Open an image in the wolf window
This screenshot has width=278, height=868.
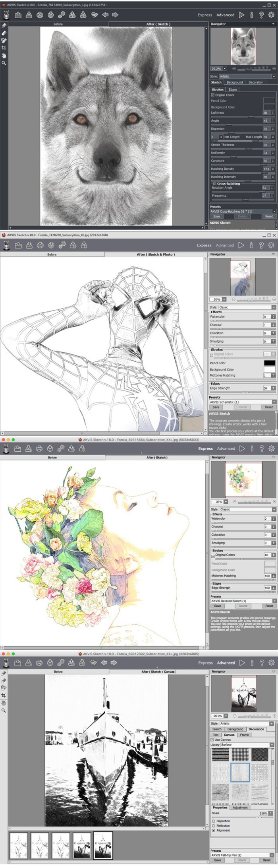click(18, 15)
